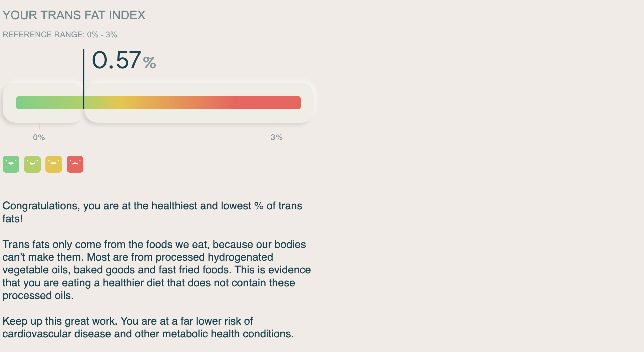
Task: Click the light-green smiling face icon
Action: click(32, 164)
